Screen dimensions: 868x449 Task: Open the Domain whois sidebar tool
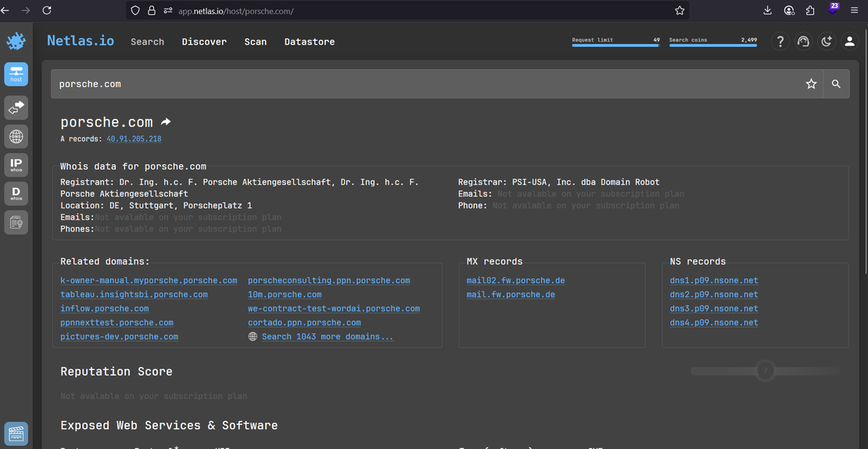[16, 193]
